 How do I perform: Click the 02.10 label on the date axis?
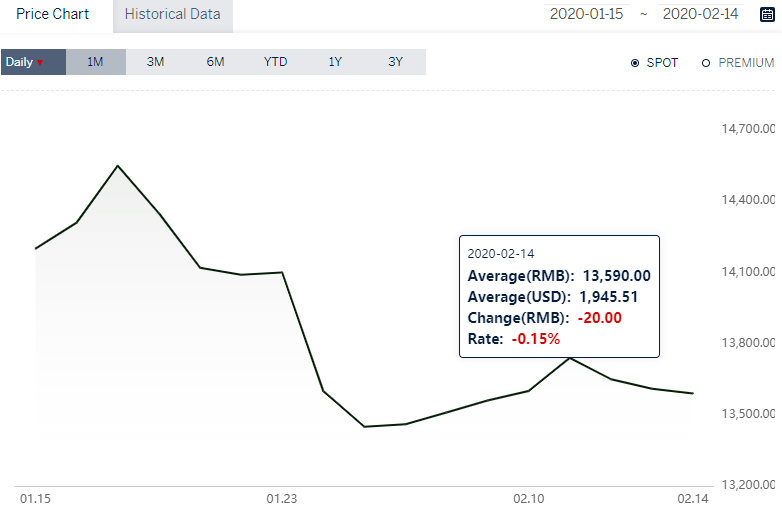529,499
